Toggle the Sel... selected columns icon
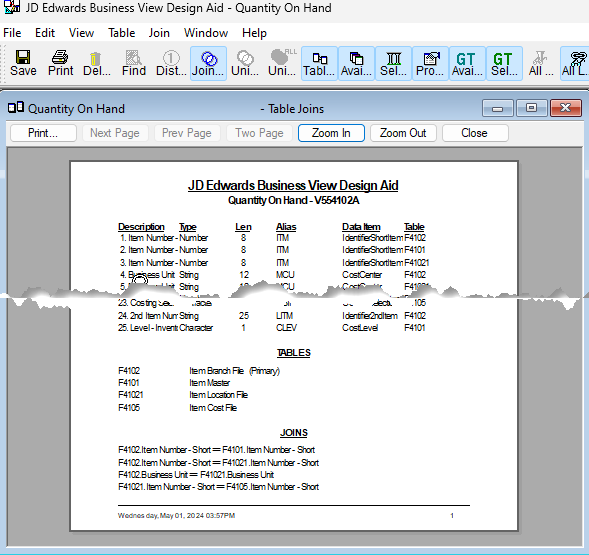The image size is (589, 555). tap(393, 63)
